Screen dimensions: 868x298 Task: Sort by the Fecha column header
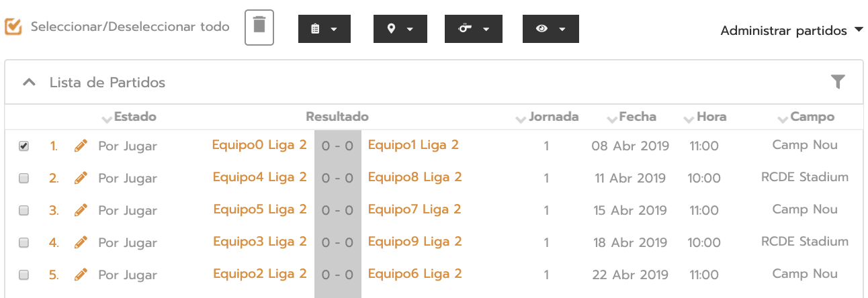(637, 117)
